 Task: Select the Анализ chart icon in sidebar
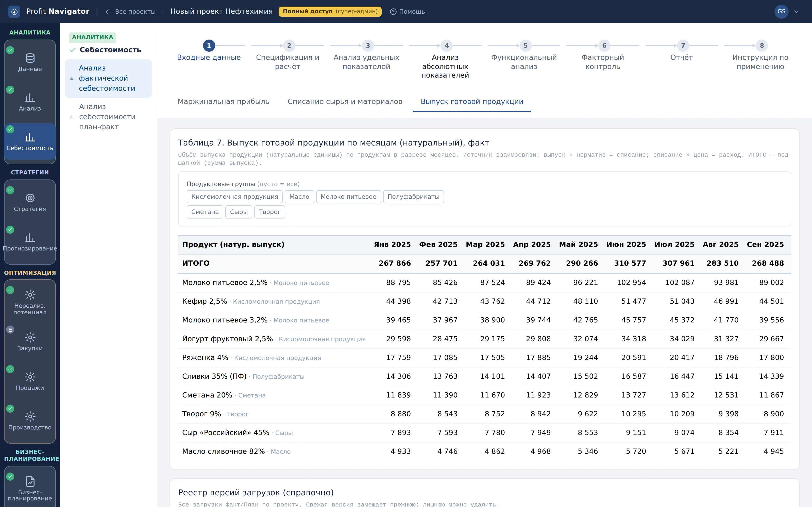(30, 98)
